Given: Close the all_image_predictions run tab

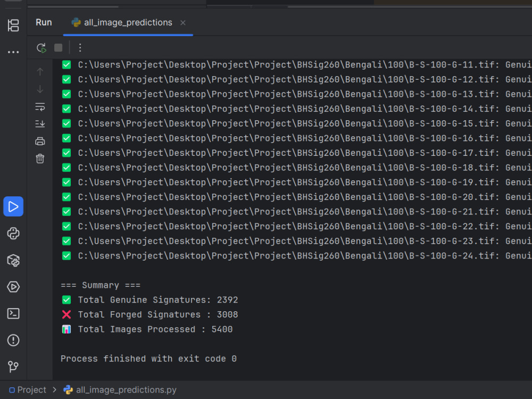Looking at the screenshot, I should point(183,23).
